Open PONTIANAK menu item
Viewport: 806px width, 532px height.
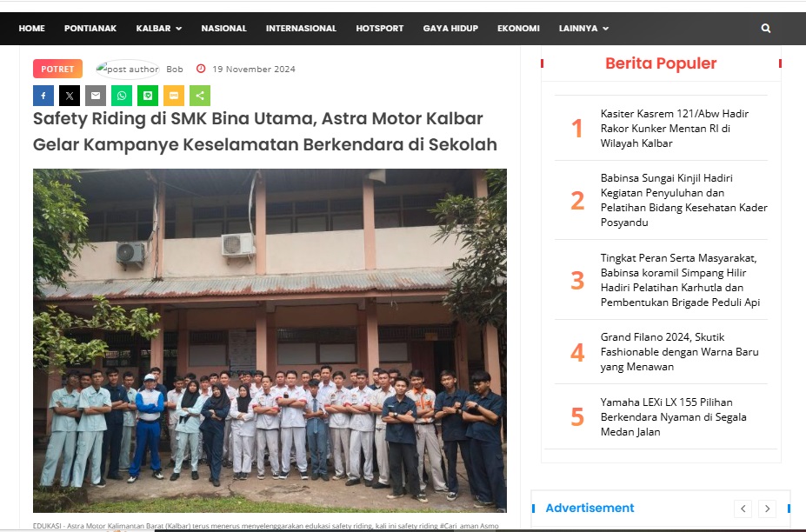coord(90,29)
